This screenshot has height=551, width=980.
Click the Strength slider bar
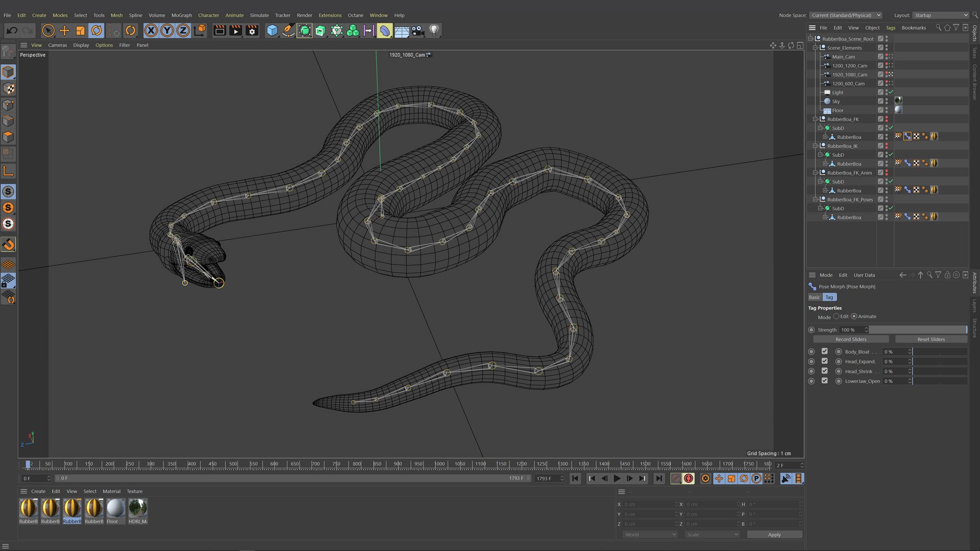[918, 330]
